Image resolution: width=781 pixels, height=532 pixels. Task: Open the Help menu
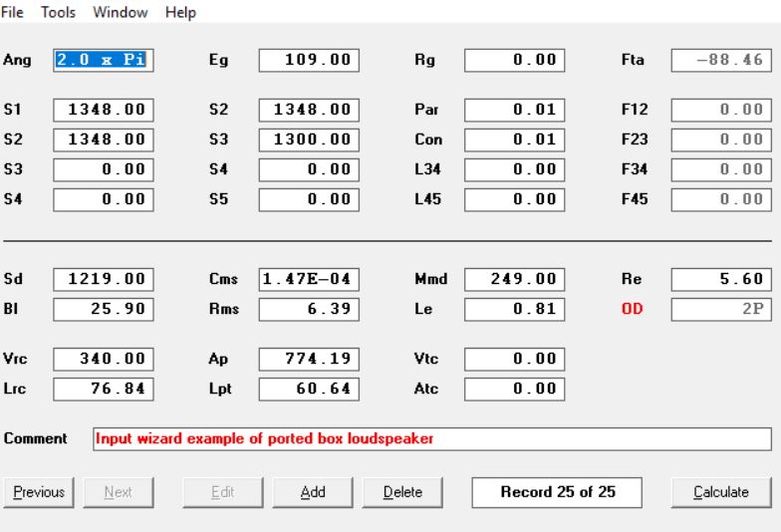click(180, 12)
